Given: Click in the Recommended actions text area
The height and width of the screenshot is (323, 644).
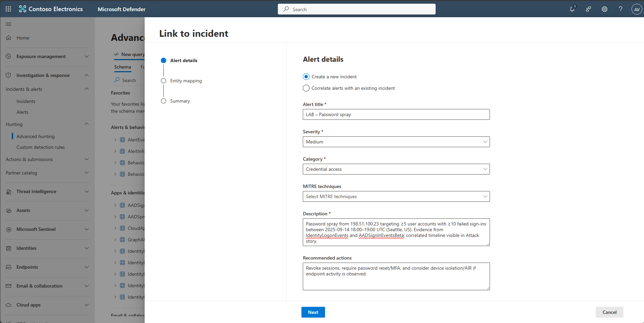Looking at the screenshot, I should pos(396,276).
